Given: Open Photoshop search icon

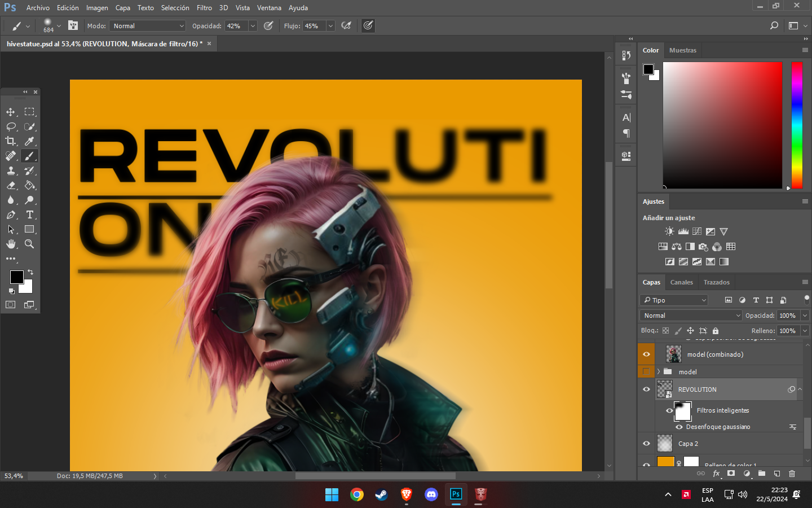Looking at the screenshot, I should (774, 25).
